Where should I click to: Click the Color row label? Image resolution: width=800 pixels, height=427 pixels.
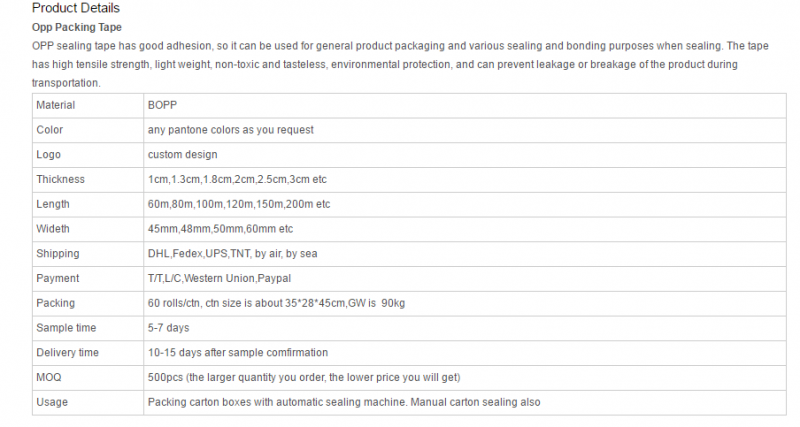49,130
